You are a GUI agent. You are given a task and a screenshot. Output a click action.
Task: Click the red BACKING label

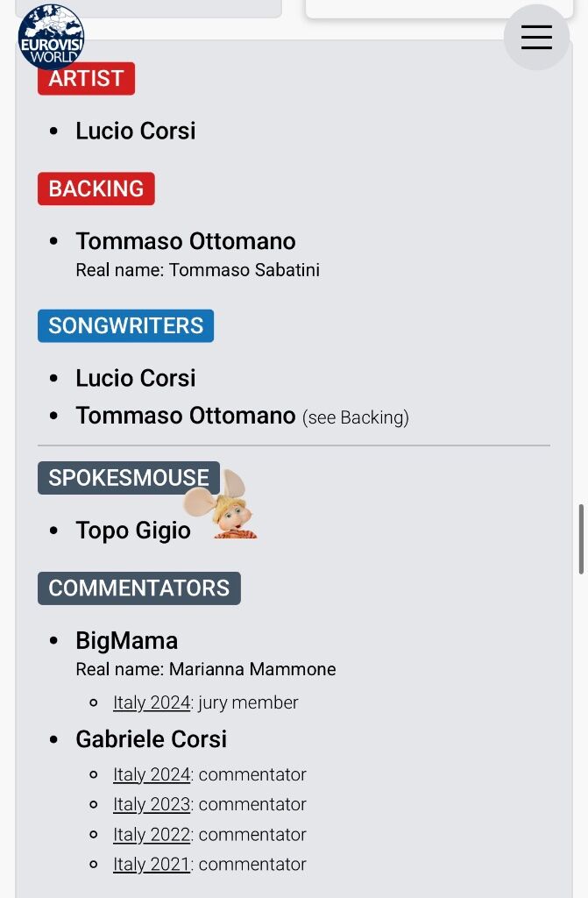96,189
